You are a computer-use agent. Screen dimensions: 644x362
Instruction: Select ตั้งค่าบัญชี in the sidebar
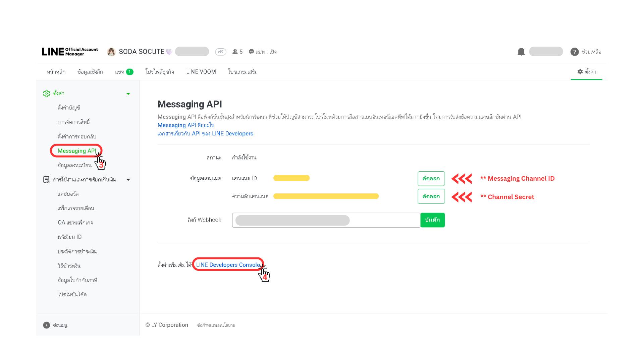point(69,108)
